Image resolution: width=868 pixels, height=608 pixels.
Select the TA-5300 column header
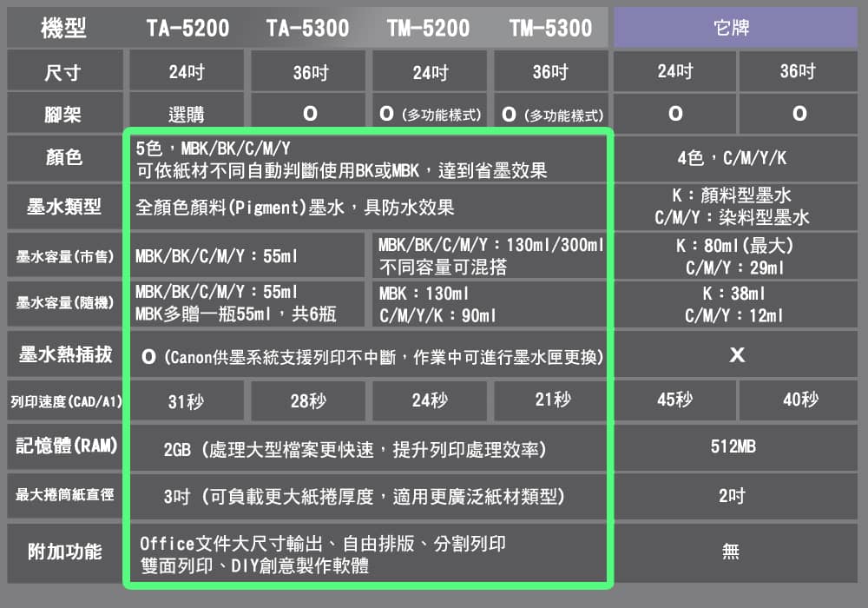point(308,28)
